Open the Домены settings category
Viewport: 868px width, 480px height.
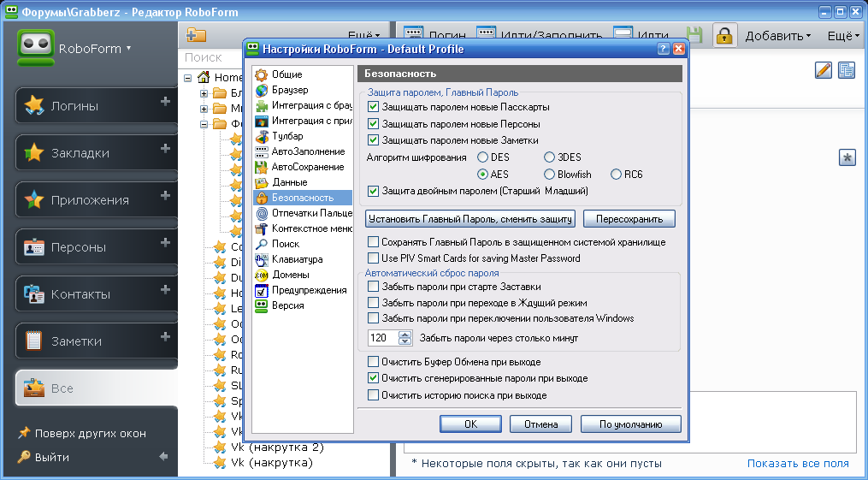[x=290, y=275]
